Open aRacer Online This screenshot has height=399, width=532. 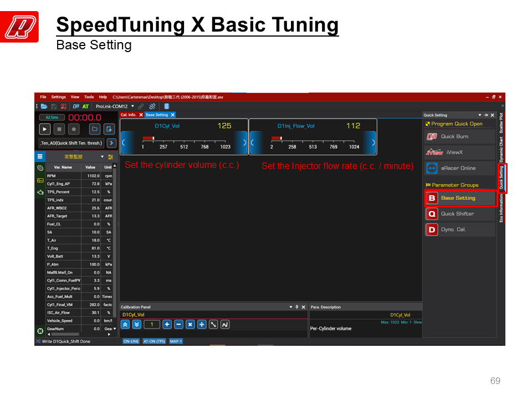pyautogui.click(x=459, y=168)
